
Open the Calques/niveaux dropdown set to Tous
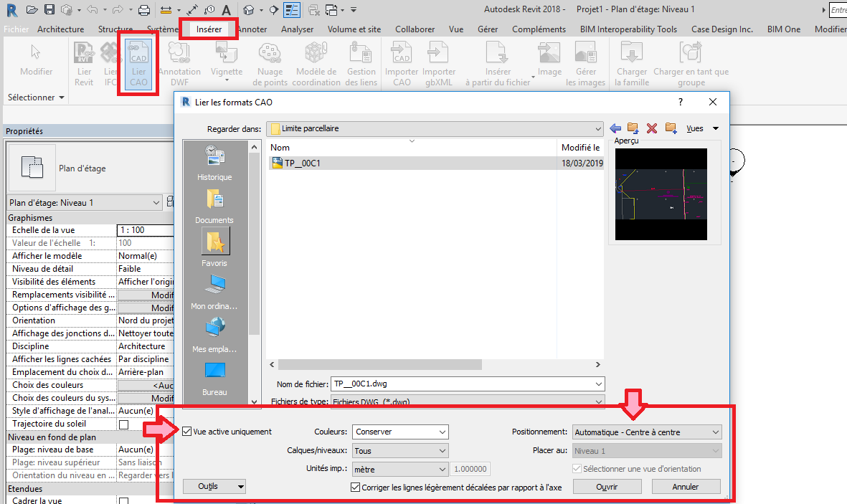(400, 450)
